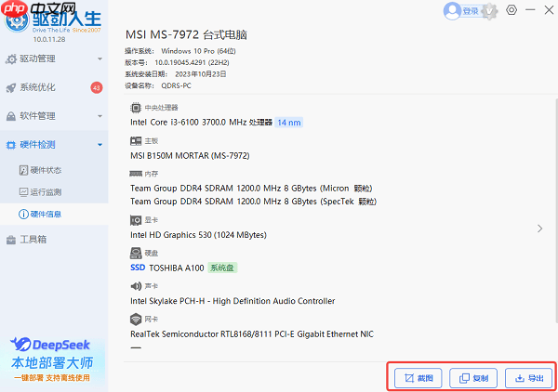The width and height of the screenshot is (558, 392).
Task: Click the Windows 10 Pro (64位) text
Action: click(x=199, y=51)
